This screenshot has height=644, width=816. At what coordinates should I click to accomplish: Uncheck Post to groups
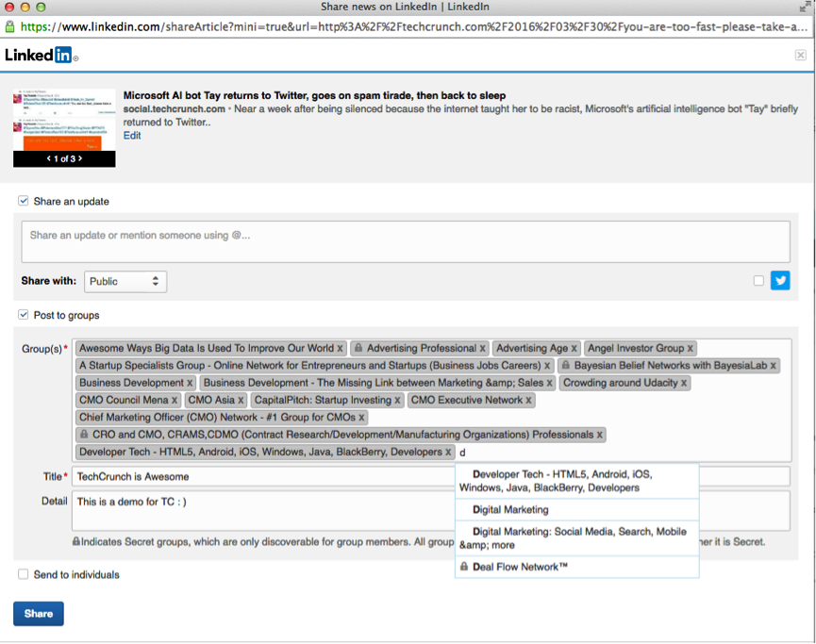click(24, 315)
